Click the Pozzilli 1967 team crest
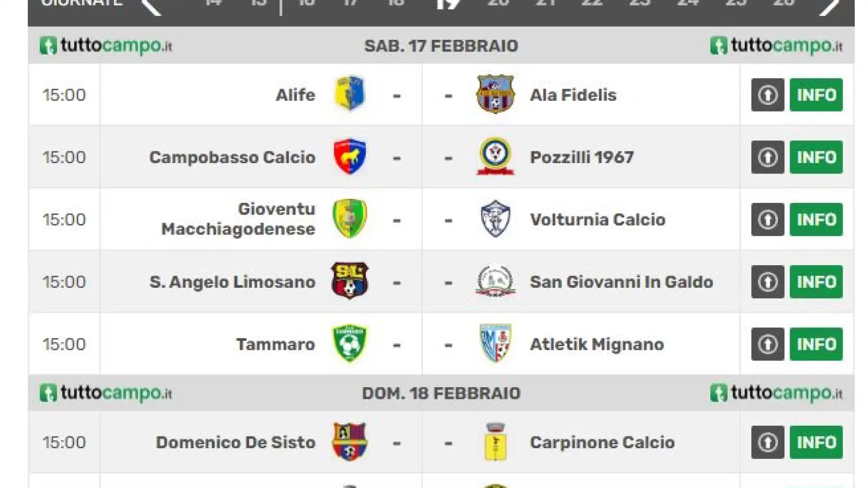This screenshot has height=488, width=868. pyautogui.click(x=495, y=156)
